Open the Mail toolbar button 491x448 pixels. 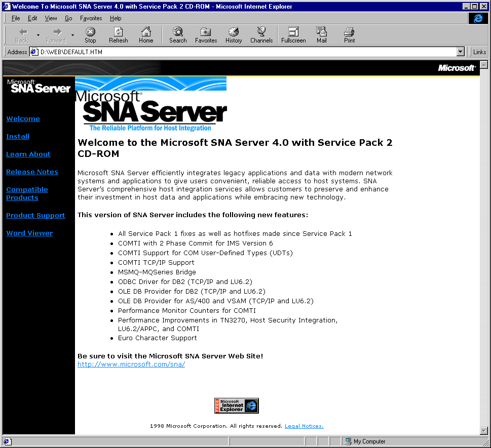point(322,35)
